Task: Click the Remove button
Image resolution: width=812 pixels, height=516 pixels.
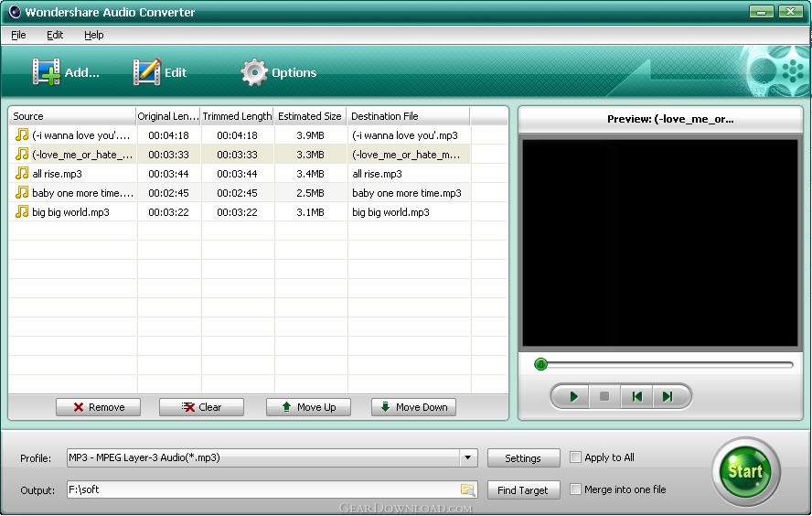Action: point(99,407)
